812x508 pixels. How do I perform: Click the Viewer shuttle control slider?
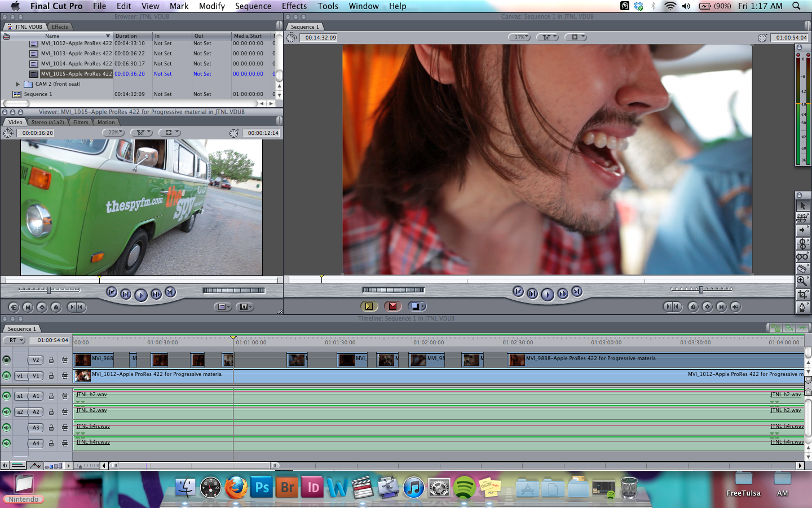tap(49, 290)
